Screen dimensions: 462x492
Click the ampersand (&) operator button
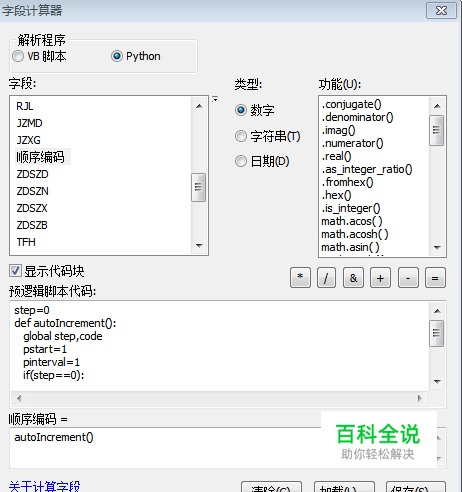click(353, 277)
